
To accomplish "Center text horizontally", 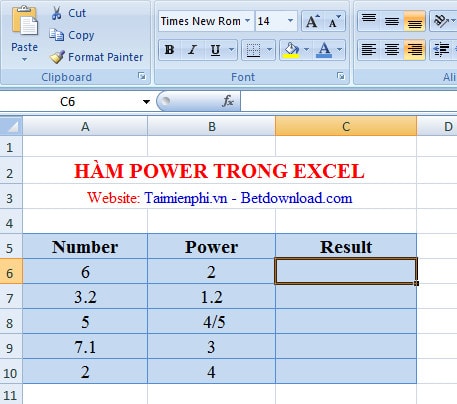I will tap(392, 50).
